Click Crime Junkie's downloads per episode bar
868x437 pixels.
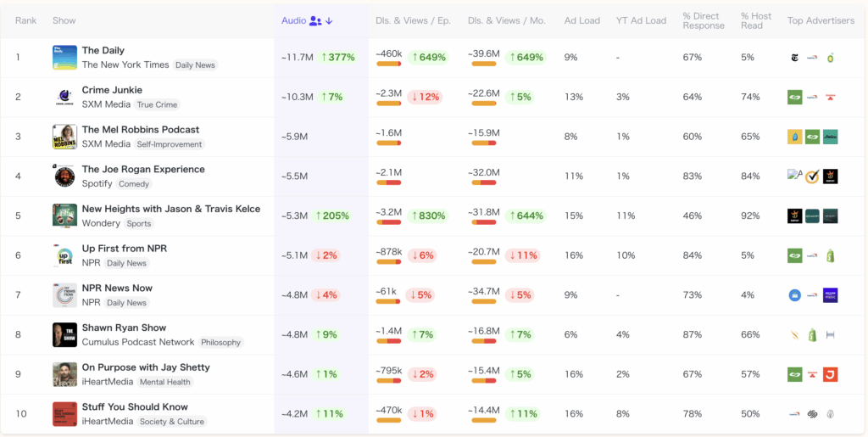[x=388, y=104]
